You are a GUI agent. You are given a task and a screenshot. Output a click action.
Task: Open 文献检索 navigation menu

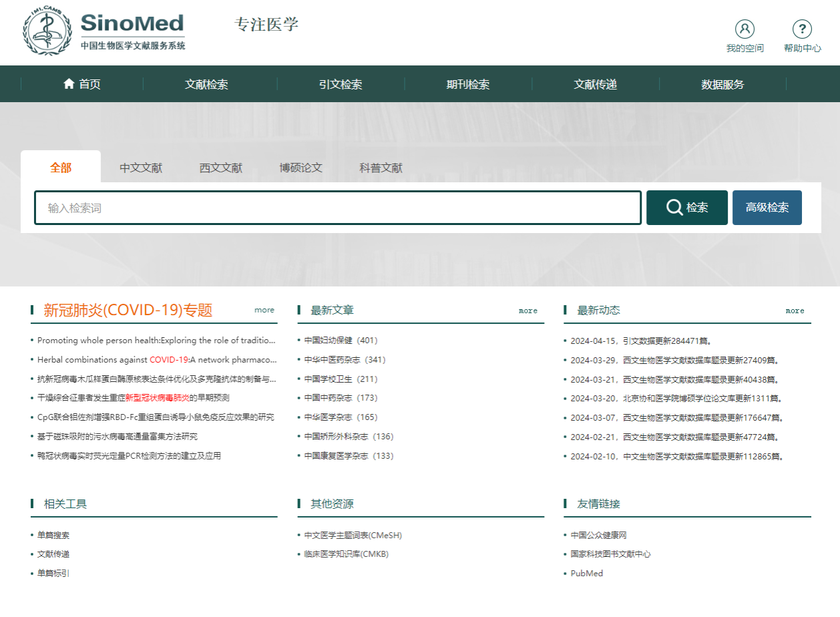click(206, 84)
